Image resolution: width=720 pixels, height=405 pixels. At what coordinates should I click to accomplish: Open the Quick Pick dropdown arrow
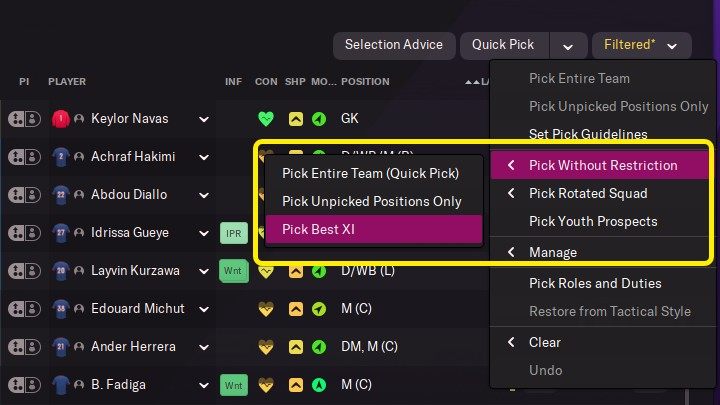568,45
